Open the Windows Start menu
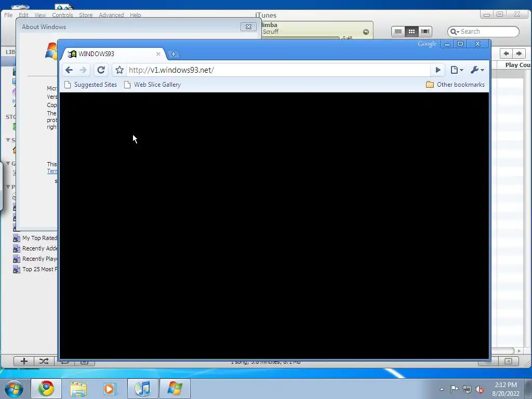 14,389
